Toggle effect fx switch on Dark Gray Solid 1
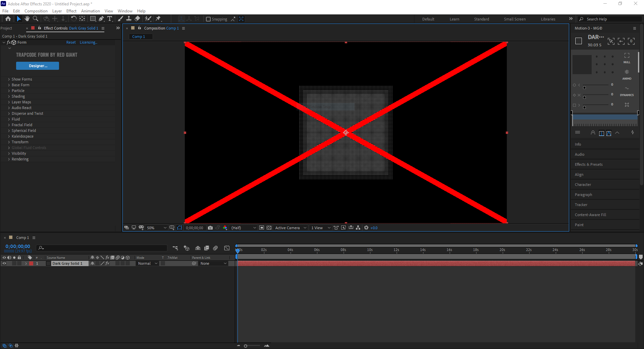 tap(107, 263)
